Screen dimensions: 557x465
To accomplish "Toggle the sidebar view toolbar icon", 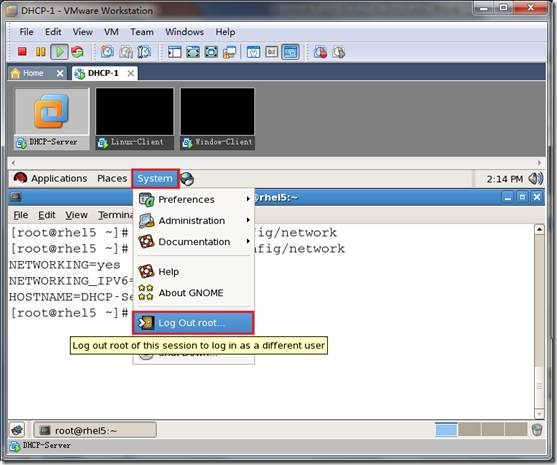I will tap(174, 52).
